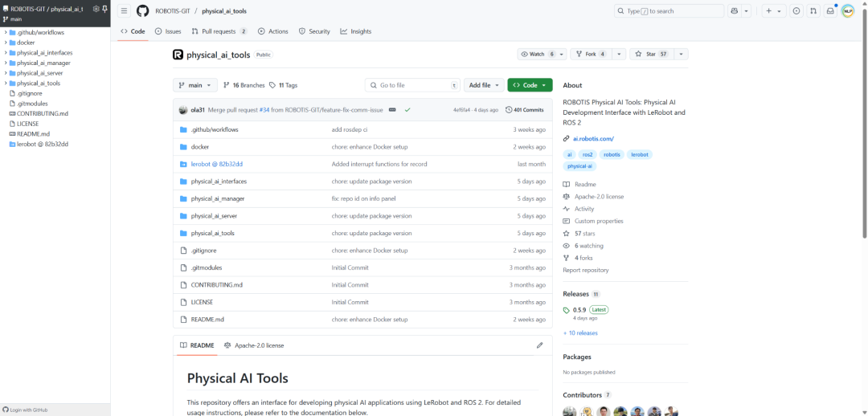Select CONTRIBUTING.md in the sidebar tree
The width and height of the screenshot is (868, 416).
click(x=42, y=113)
